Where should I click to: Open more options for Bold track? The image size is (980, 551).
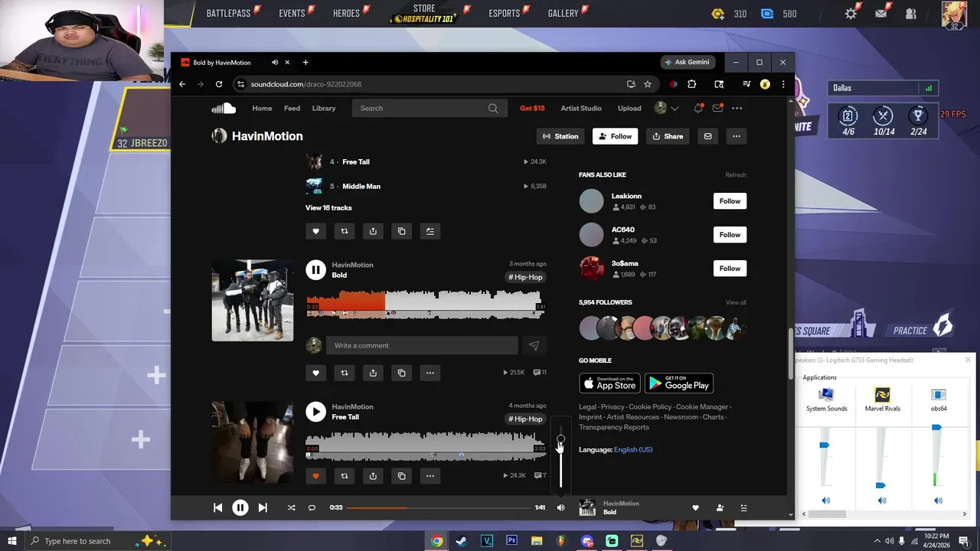coord(430,373)
